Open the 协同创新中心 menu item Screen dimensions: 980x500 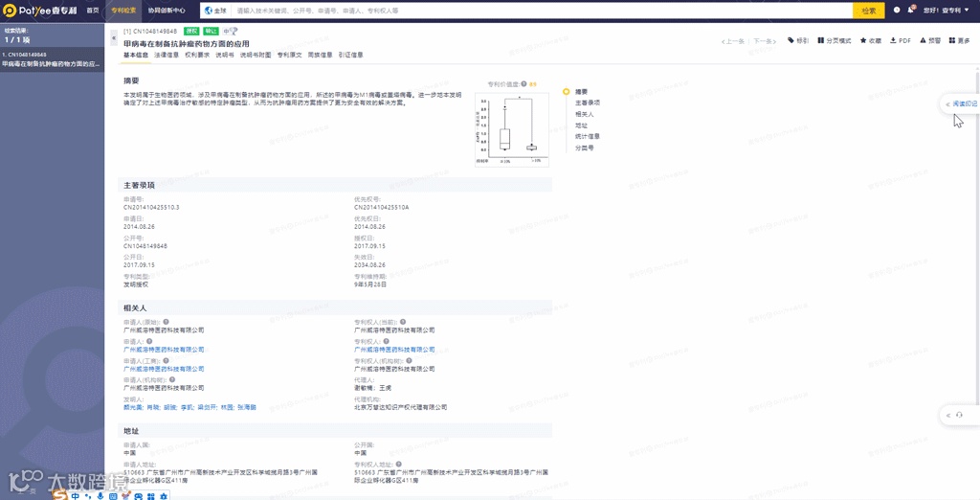click(x=167, y=11)
